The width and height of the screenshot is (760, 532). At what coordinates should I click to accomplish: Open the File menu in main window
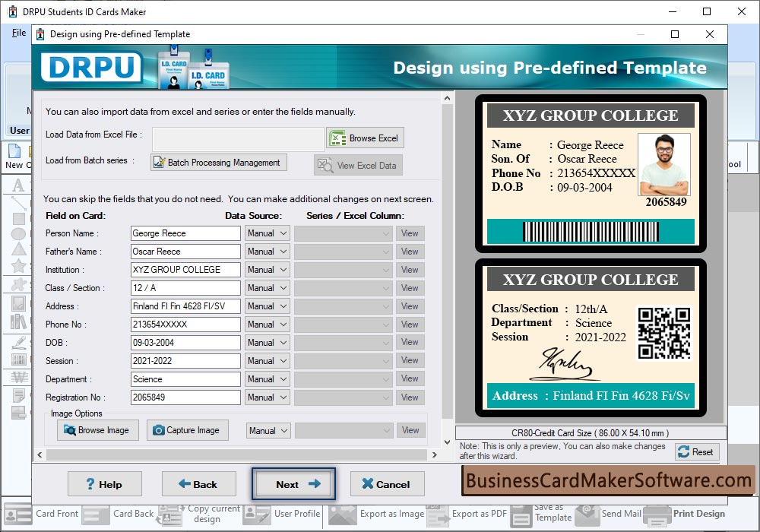point(19,33)
